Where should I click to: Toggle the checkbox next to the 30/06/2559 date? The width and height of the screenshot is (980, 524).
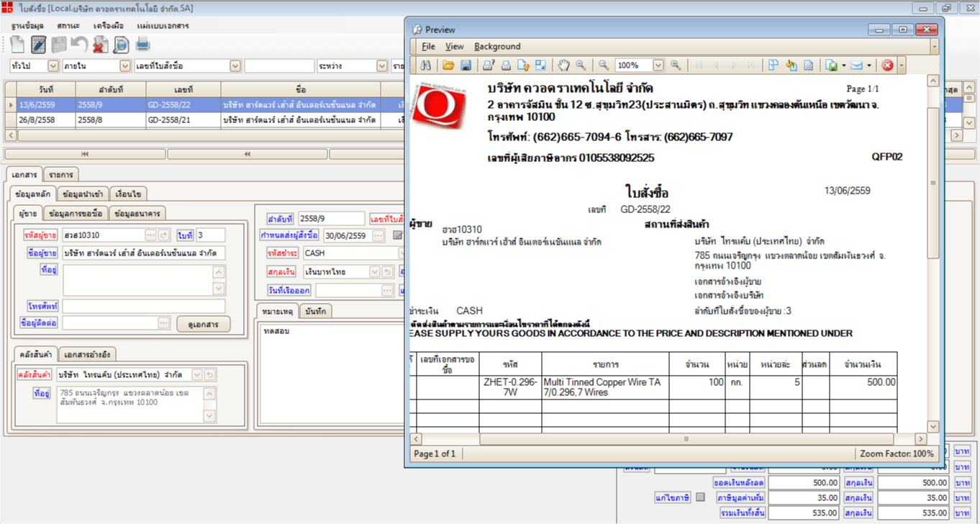398,235
